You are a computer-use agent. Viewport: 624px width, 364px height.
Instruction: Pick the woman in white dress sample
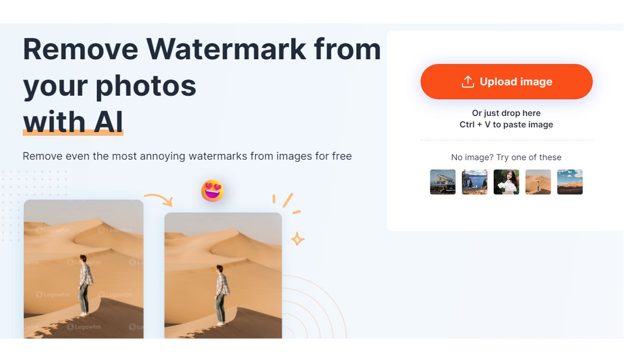tap(506, 182)
